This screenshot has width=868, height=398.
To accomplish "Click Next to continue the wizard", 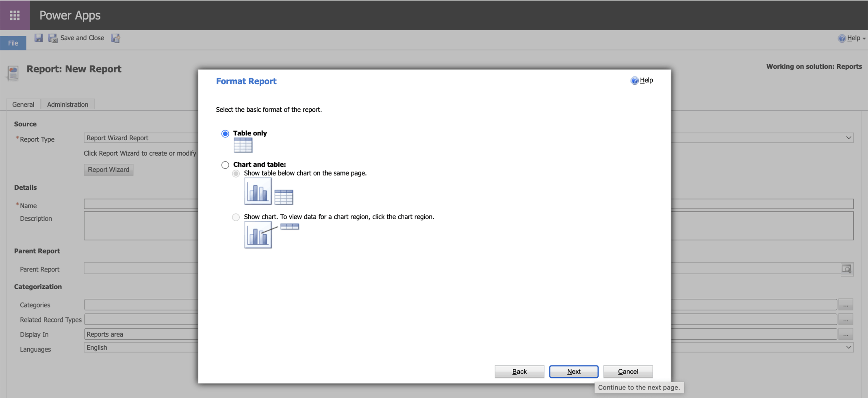I will click(573, 372).
